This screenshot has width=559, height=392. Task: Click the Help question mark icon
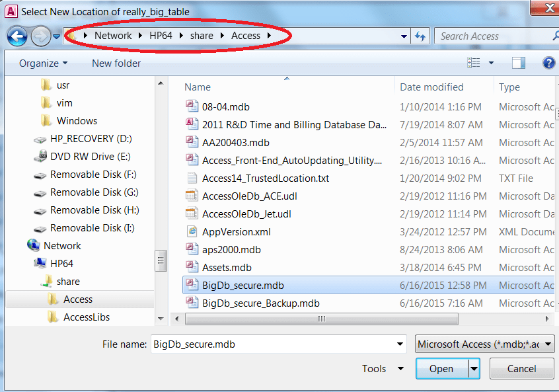pyautogui.click(x=548, y=63)
